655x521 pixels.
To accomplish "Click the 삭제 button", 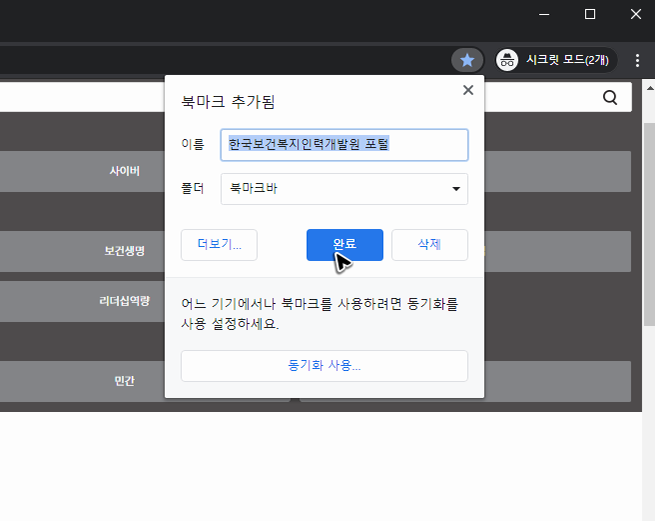I will pyautogui.click(x=429, y=245).
